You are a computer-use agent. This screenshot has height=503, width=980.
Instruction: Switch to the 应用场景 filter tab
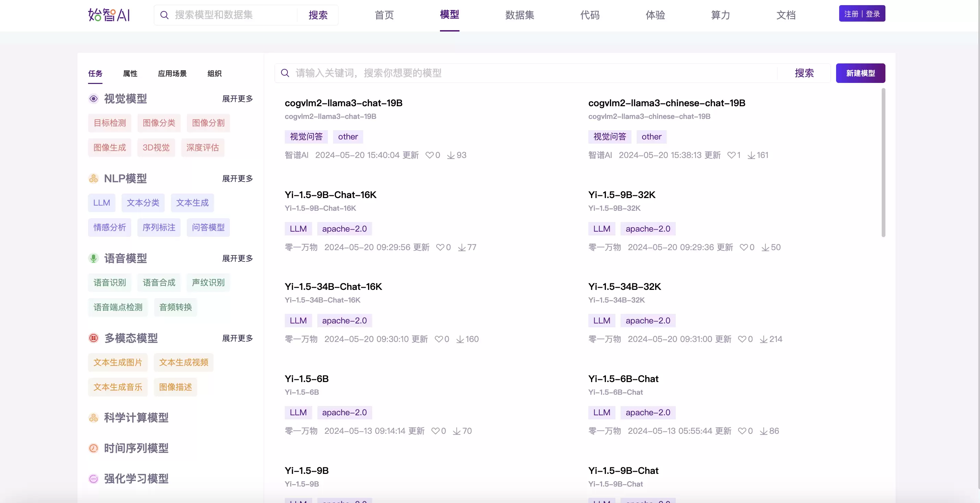(x=172, y=73)
